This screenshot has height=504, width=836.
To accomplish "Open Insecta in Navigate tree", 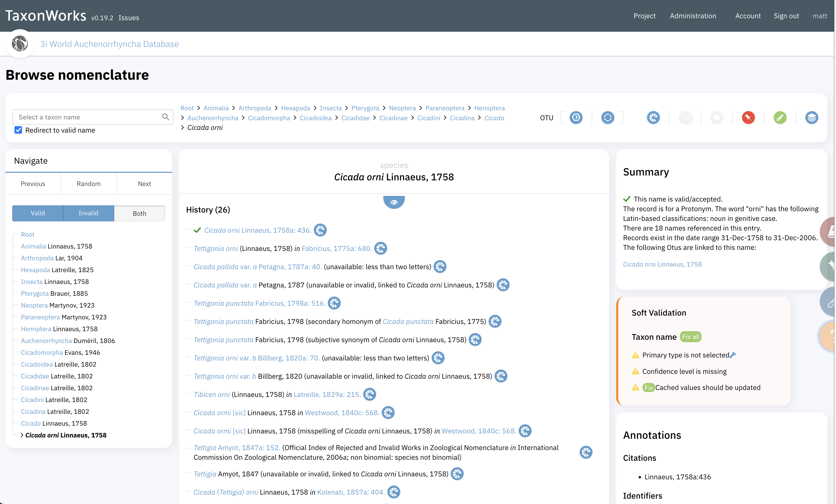I will [x=32, y=282].
